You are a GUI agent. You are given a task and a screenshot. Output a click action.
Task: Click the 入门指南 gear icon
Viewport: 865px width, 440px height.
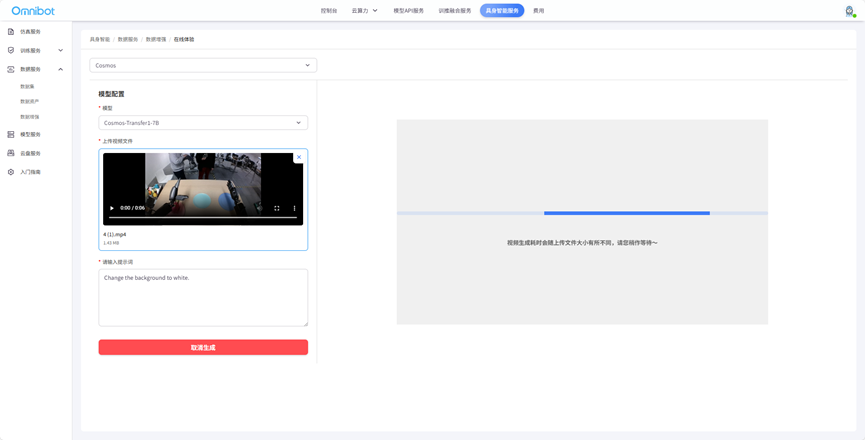click(x=10, y=172)
